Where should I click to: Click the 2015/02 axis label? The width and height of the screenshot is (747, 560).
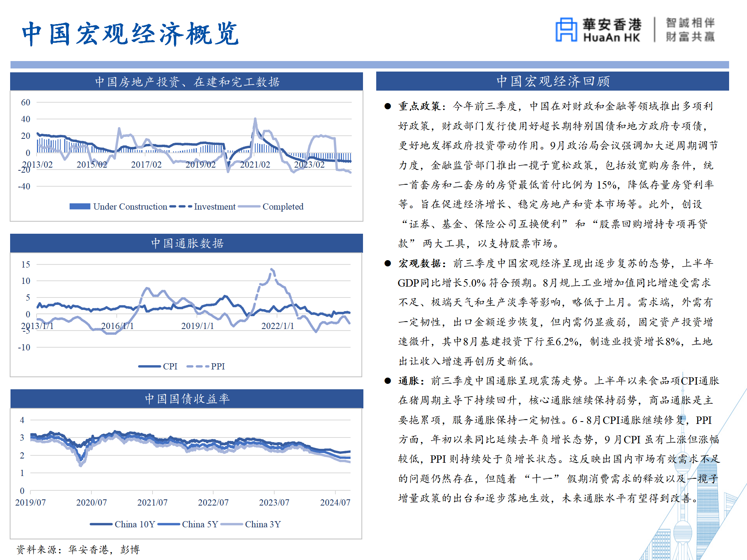coord(92,164)
